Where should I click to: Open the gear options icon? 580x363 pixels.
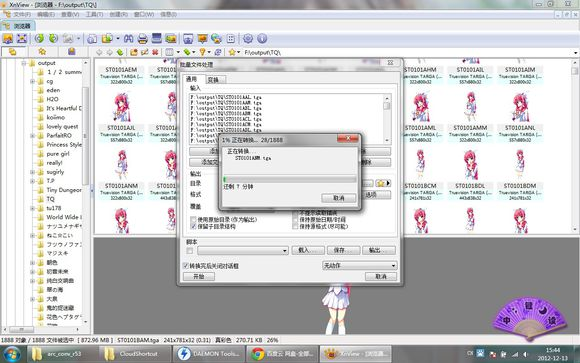(x=248, y=38)
